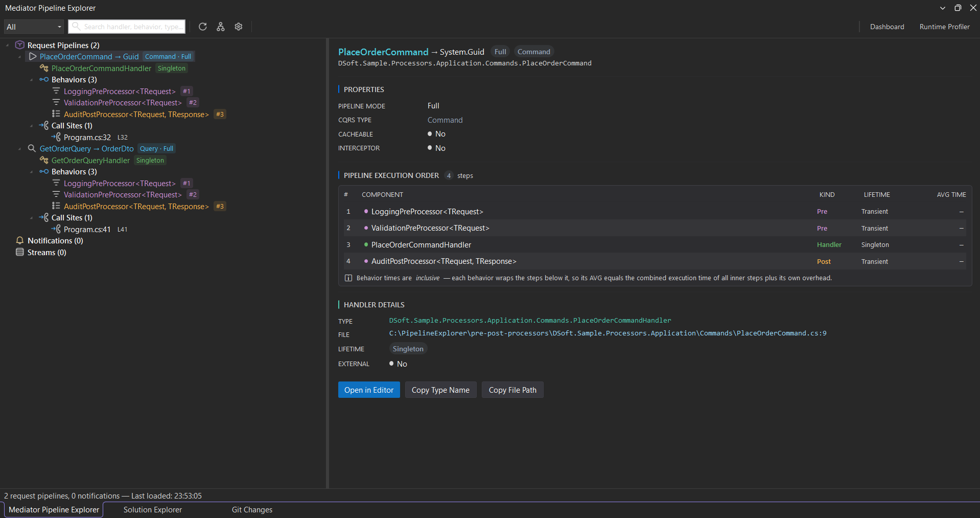
Task: Select Notifications (0) in the tree
Action: click(x=55, y=240)
